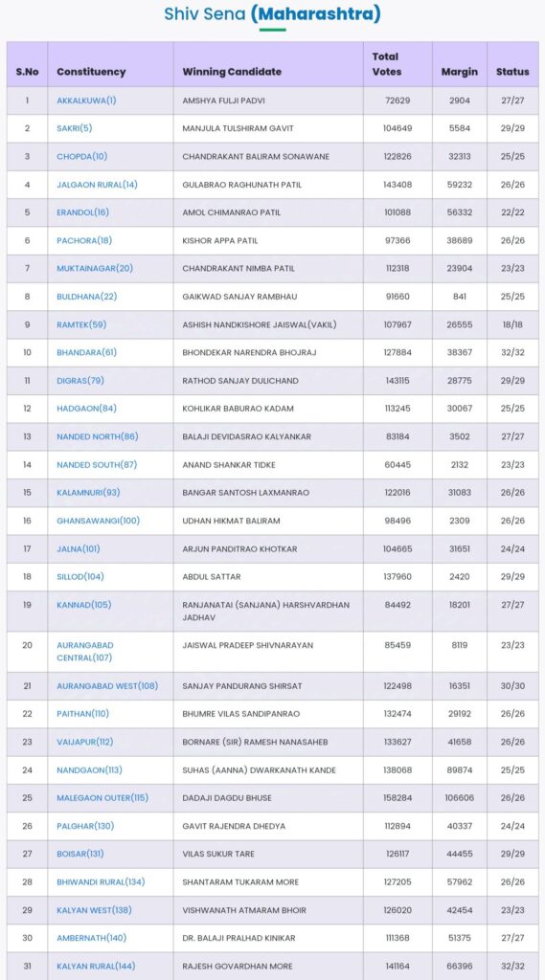Click the Constituency column header
Screen dimensions: 545x980
click(91, 72)
